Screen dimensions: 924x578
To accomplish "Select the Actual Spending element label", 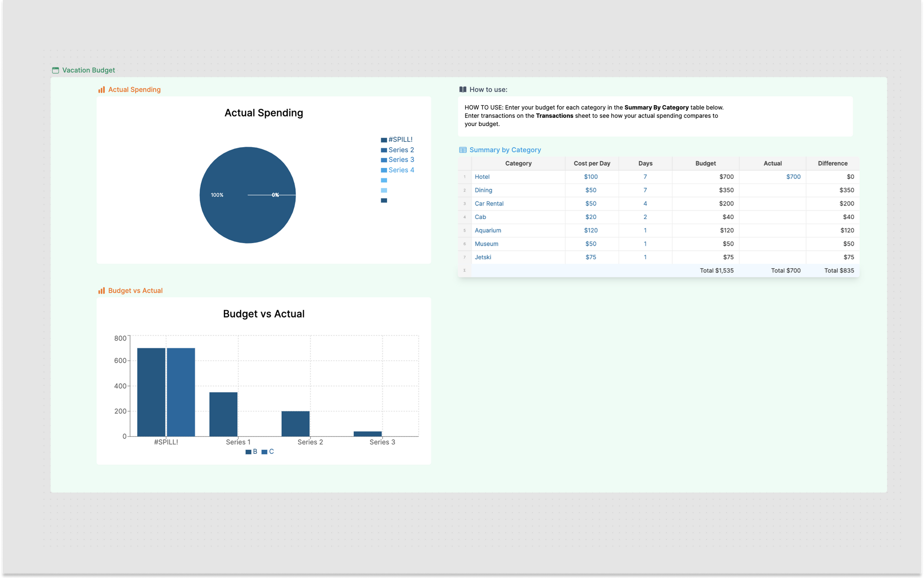I will (134, 89).
